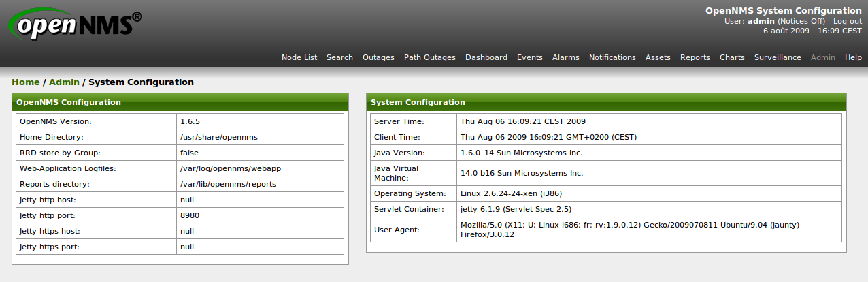The image size is (868, 282).
Task: Navigate to Path Outages
Action: click(429, 58)
